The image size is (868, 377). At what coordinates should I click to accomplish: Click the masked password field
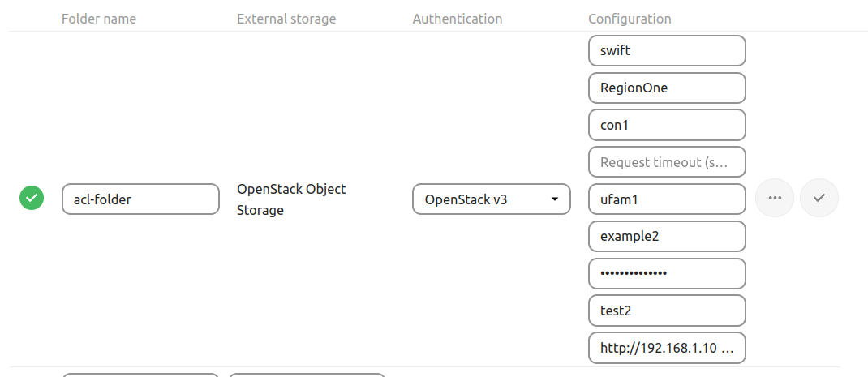(667, 273)
